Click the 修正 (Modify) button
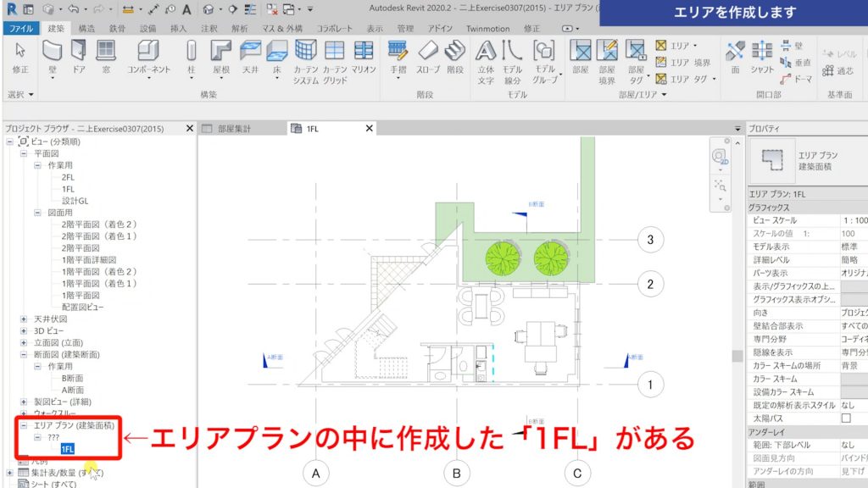The width and height of the screenshot is (868, 488). click(19, 56)
